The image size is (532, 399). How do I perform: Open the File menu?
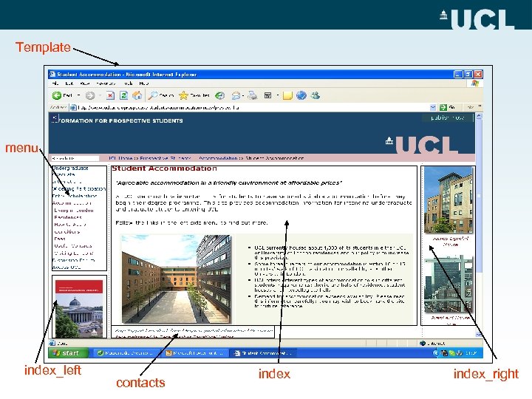tap(55, 83)
